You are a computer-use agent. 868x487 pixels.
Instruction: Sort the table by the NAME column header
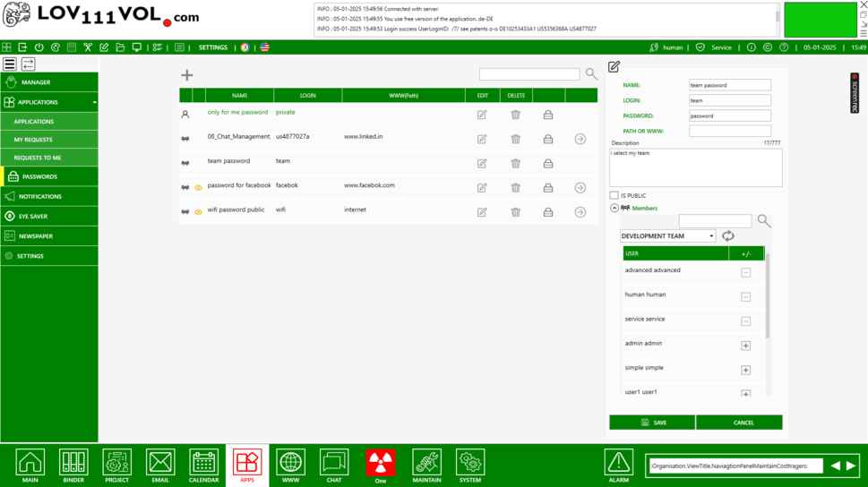[x=240, y=95]
